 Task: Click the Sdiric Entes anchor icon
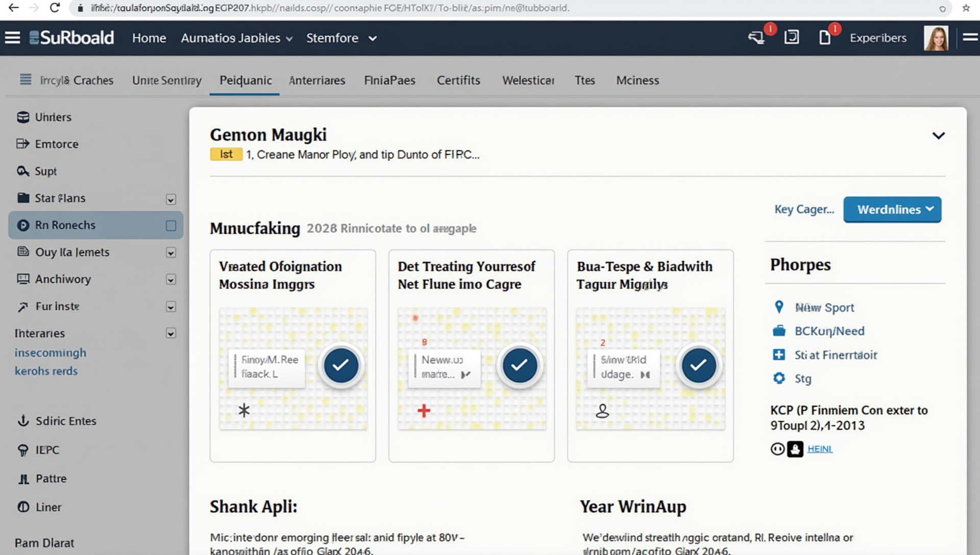[x=23, y=421]
